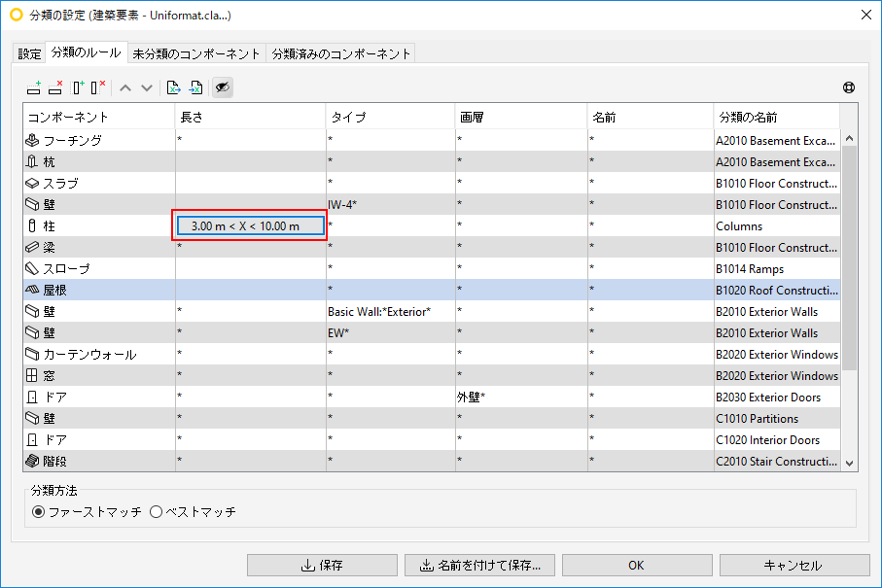Click door icon in B2030 Exterior Doors row
This screenshot has width=882, height=588.
[32, 397]
